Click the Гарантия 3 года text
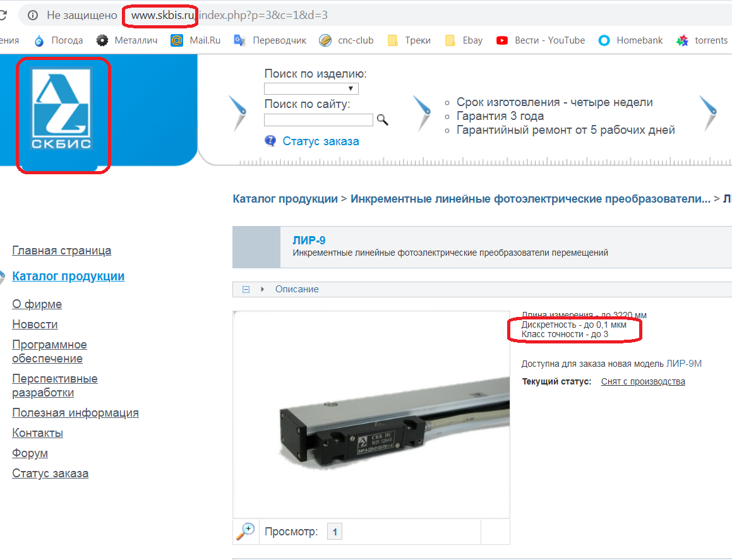 click(x=500, y=116)
